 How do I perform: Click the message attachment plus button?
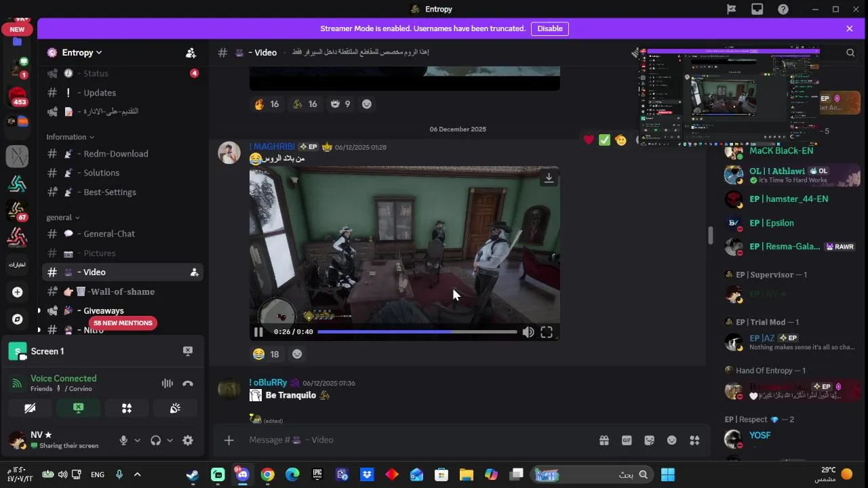[229, 441]
